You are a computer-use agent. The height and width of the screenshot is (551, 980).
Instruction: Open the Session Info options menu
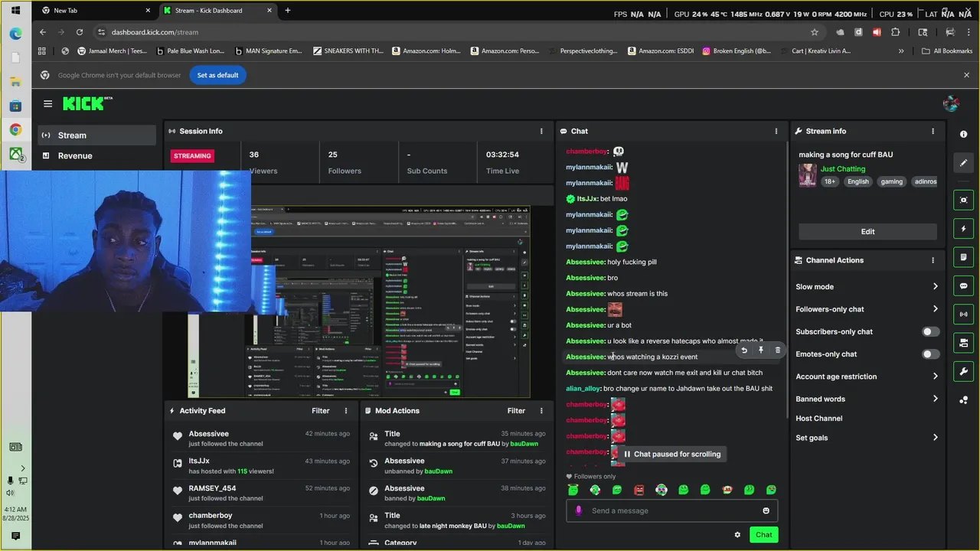541,131
